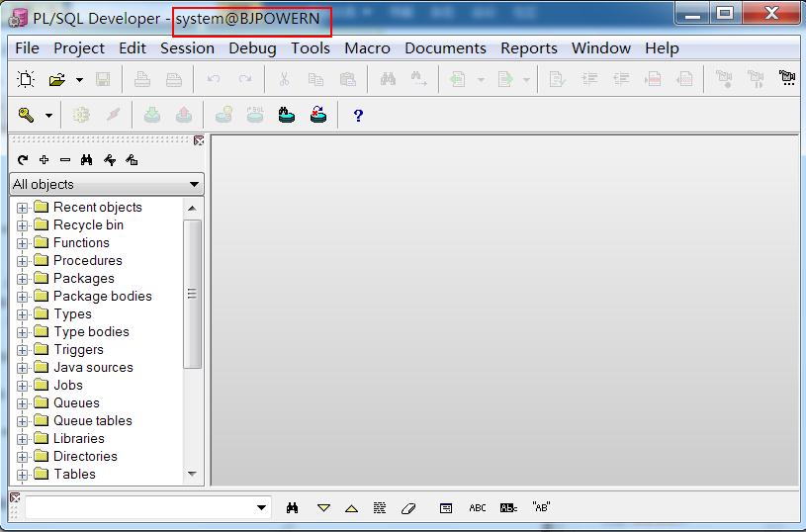Expand the Triggers folder
The height and width of the screenshot is (532, 806).
click(x=22, y=350)
